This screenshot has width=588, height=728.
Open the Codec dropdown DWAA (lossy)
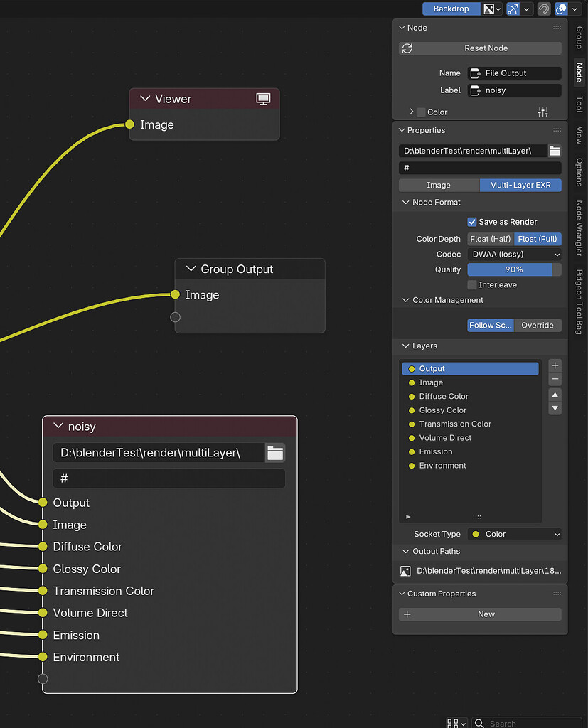(514, 255)
